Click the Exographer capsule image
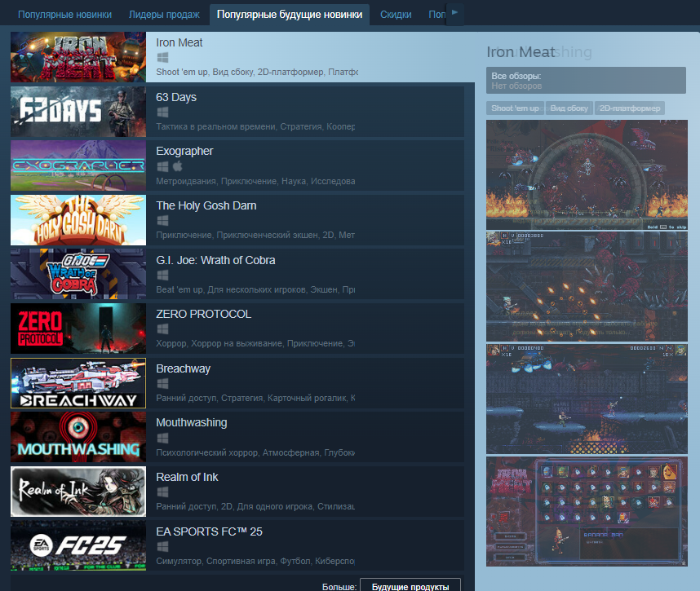Image resolution: width=700 pixels, height=591 pixels. [x=78, y=165]
